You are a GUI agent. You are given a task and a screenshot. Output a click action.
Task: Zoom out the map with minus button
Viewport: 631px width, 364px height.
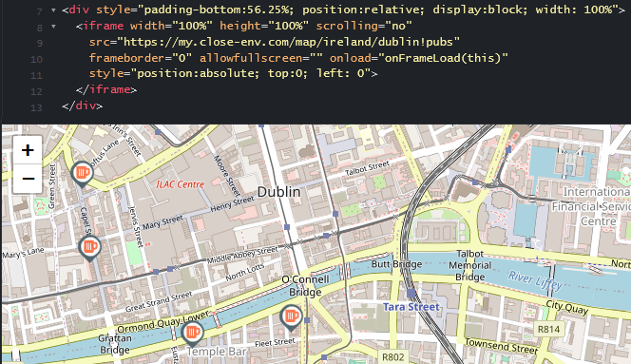coord(28,179)
